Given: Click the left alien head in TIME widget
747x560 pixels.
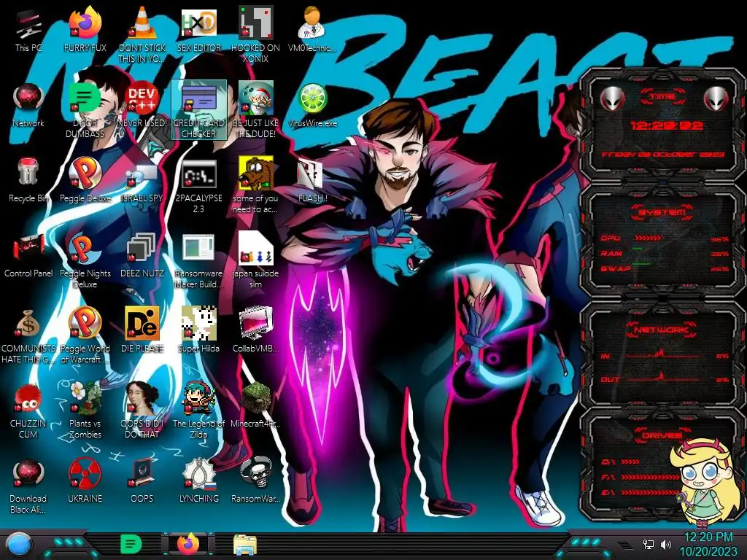Looking at the screenshot, I should click(612, 99).
